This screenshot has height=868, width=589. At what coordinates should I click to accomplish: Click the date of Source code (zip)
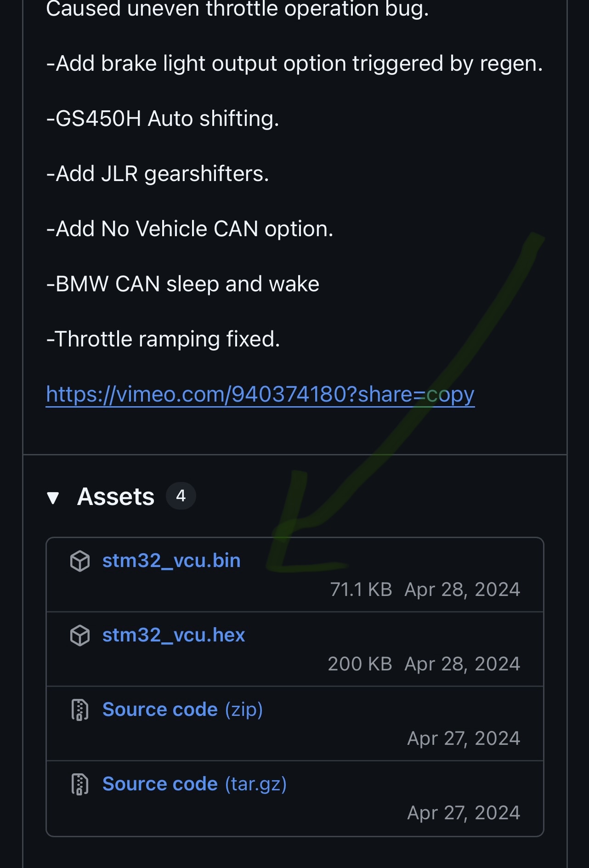(x=464, y=738)
